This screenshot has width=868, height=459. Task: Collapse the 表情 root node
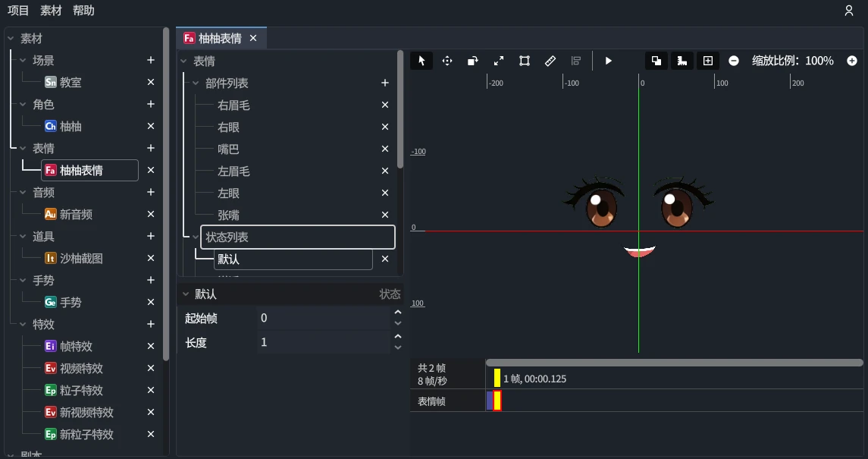(183, 61)
